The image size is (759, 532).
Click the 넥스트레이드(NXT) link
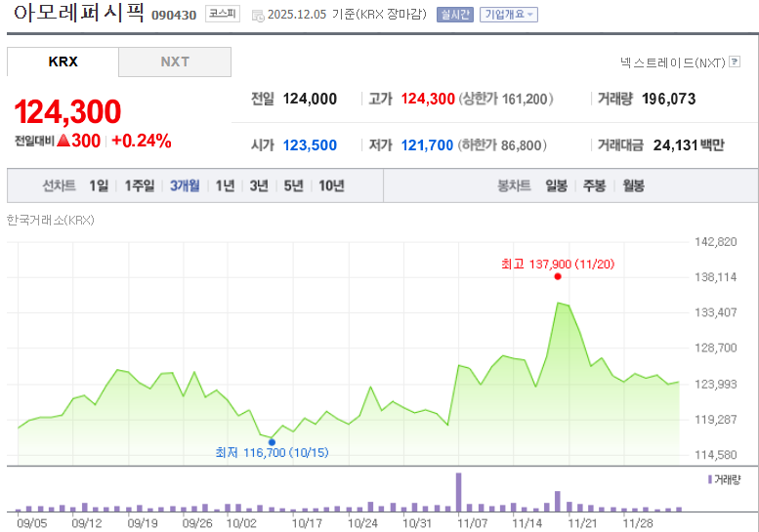[x=673, y=62]
